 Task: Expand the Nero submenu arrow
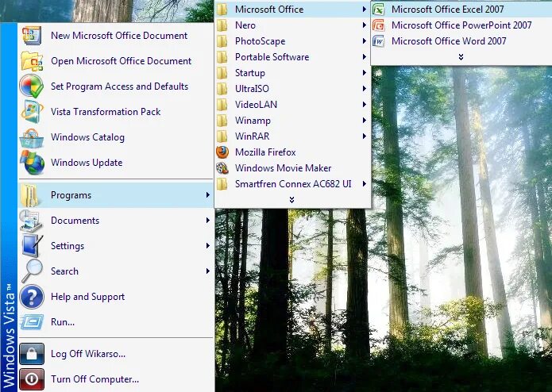pyautogui.click(x=365, y=25)
